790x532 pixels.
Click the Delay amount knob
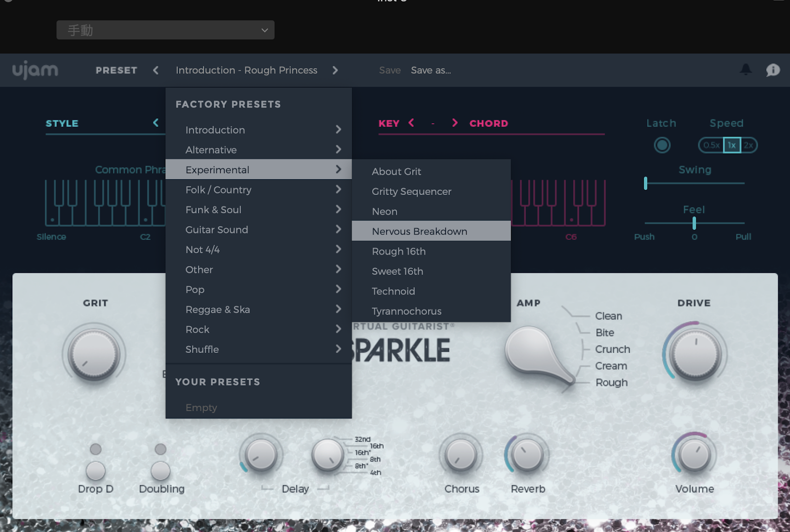pos(261,455)
